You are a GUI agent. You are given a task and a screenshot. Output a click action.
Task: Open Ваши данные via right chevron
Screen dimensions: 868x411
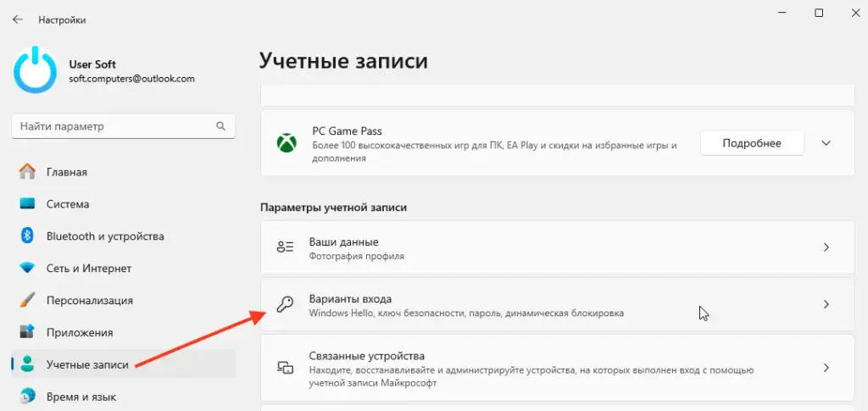826,247
